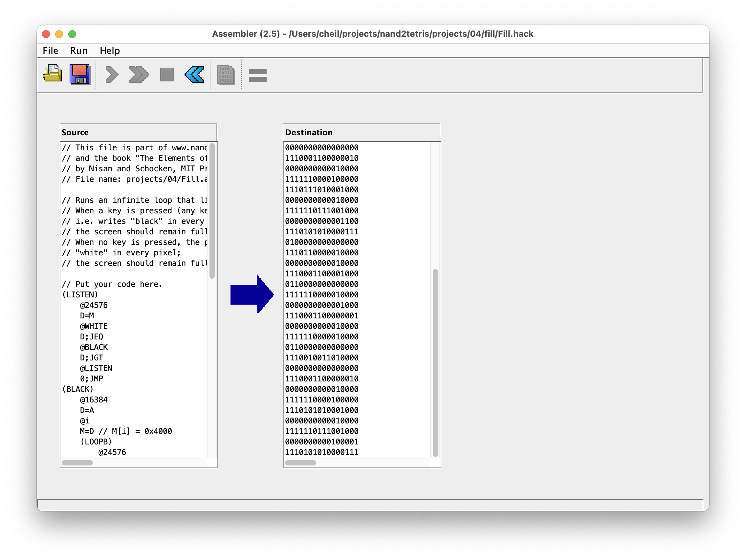746x560 pixels.
Task: Open the Run menu
Action: pos(78,51)
